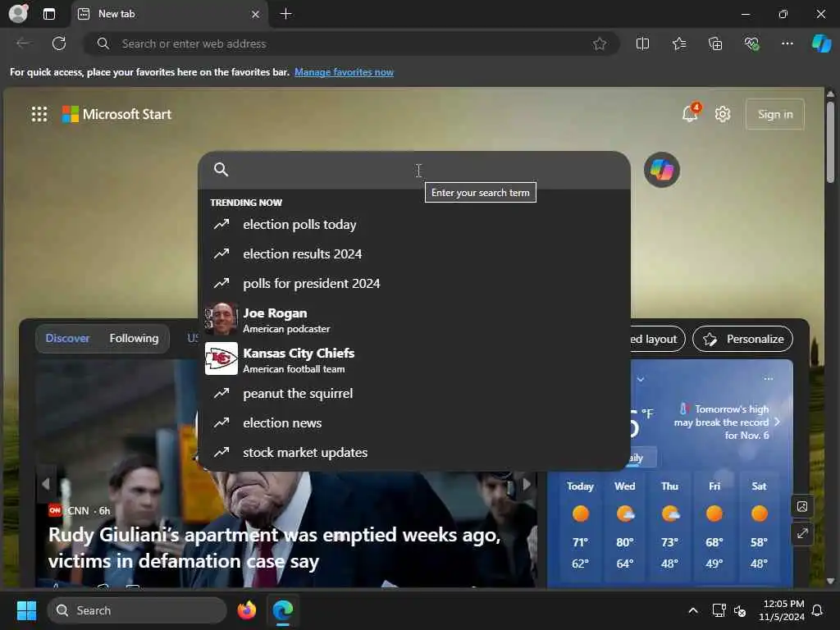Viewport: 840px width, 630px height.
Task: Open Copilot round button beside search
Action: pyautogui.click(x=662, y=171)
